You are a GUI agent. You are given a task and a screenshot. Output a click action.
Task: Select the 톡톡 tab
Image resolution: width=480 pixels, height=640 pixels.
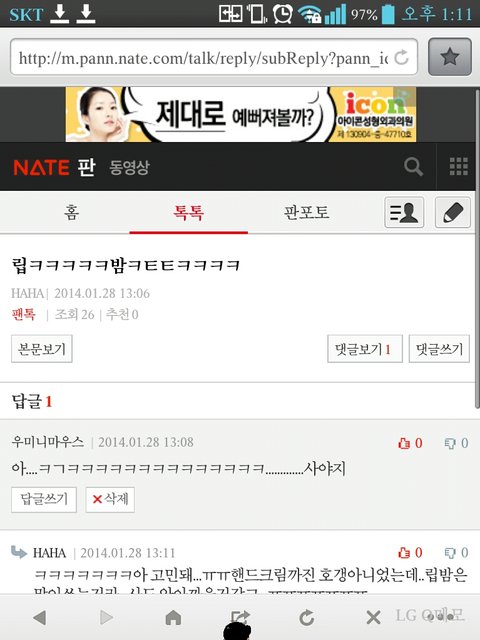[189, 213]
